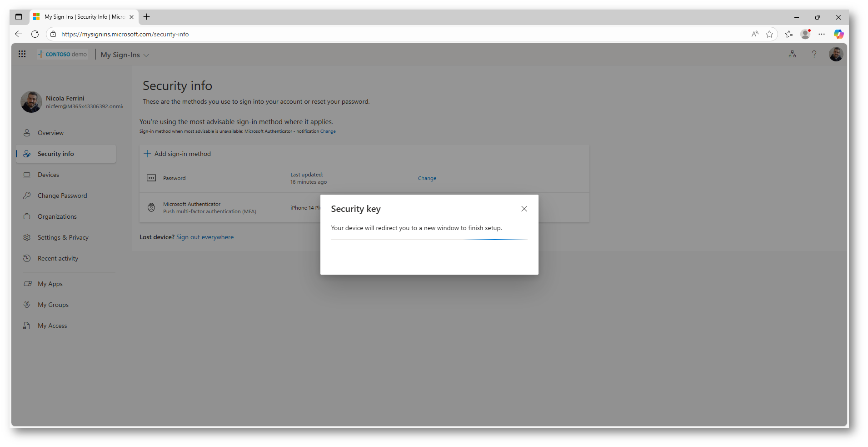Open a new browser tab
The height and width of the screenshot is (447, 868).
coord(146,17)
